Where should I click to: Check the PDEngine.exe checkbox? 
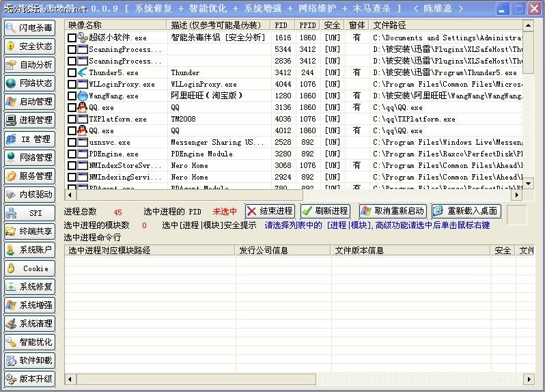(72, 154)
